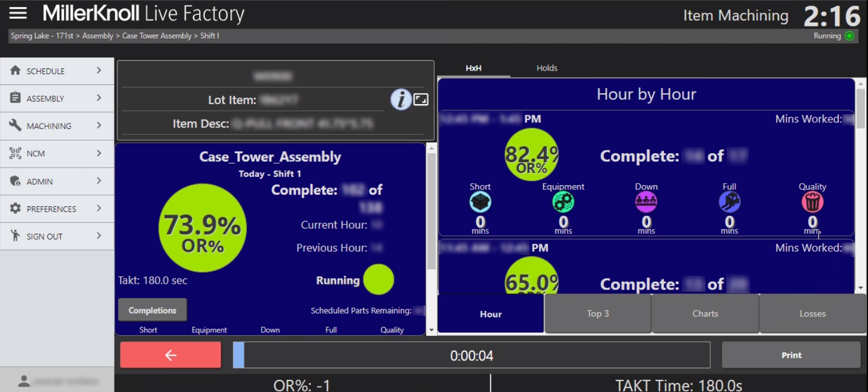Click the Machining wrench icon
The width and height of the screenshot is (868, 392).
[15, 125]
